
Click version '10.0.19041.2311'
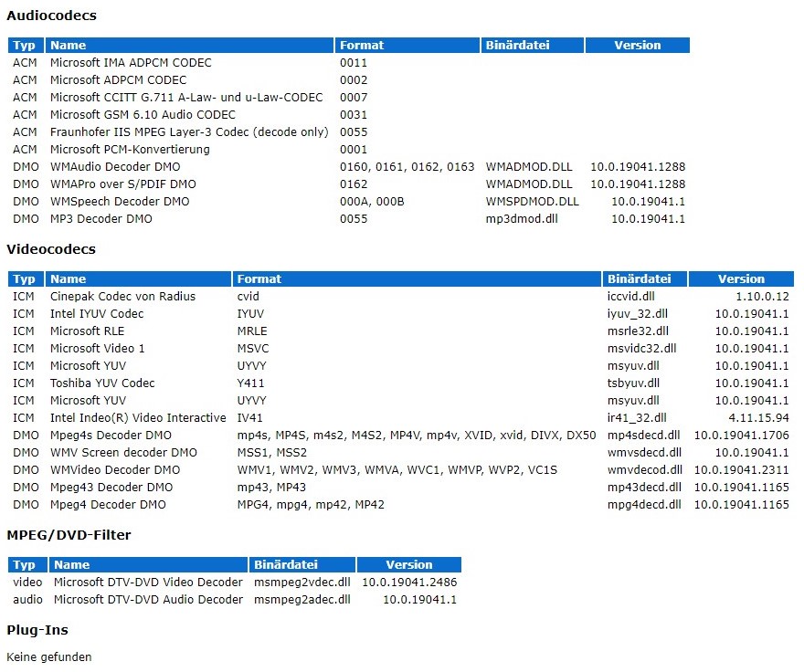tap(742, 470)
